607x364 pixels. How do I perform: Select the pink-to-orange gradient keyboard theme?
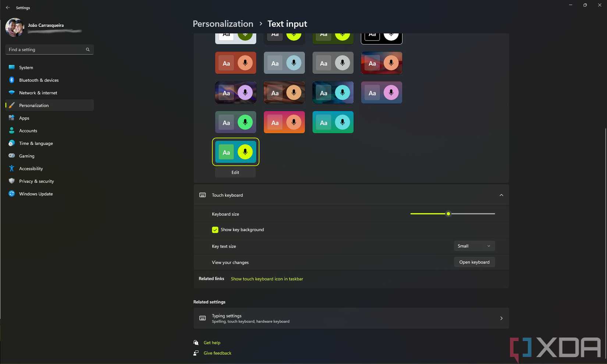284,122
